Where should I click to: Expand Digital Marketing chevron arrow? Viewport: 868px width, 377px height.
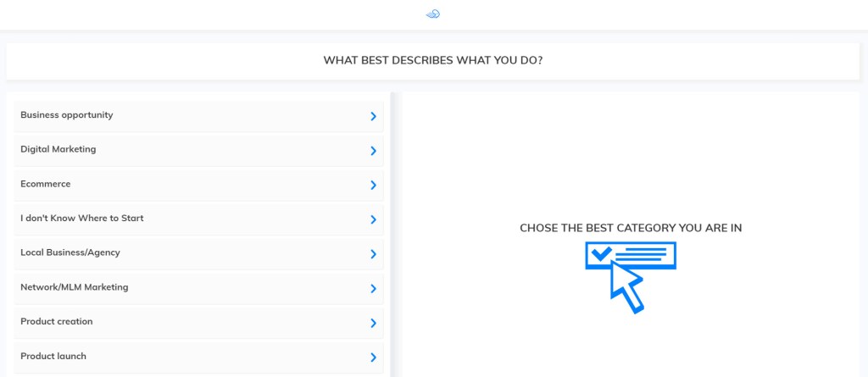pyautogui.click(x=373, y=151)
